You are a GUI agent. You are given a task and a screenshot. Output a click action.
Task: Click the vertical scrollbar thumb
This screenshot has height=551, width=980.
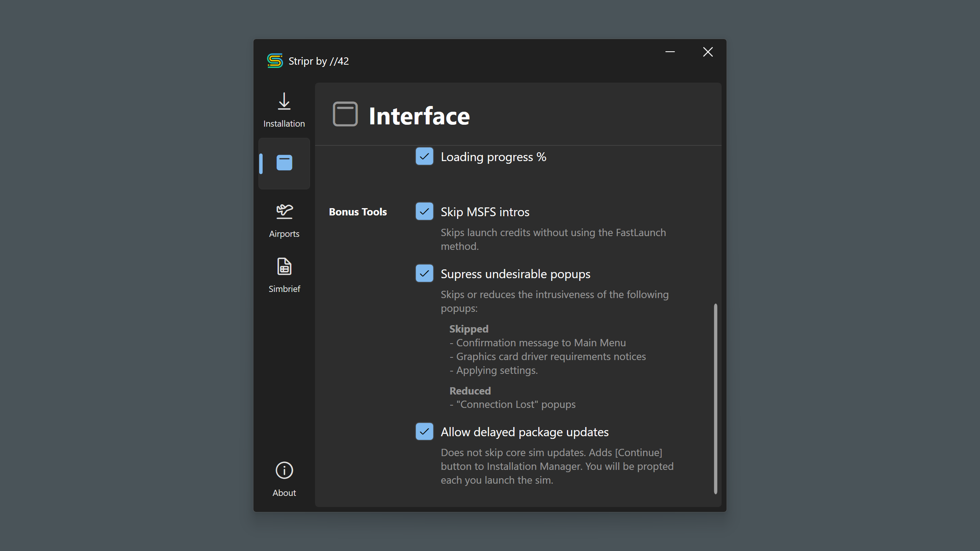(715, 398)
